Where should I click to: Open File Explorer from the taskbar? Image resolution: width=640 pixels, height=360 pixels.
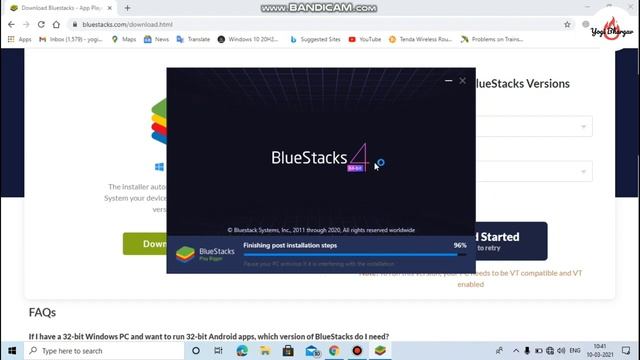coord(265,351)
